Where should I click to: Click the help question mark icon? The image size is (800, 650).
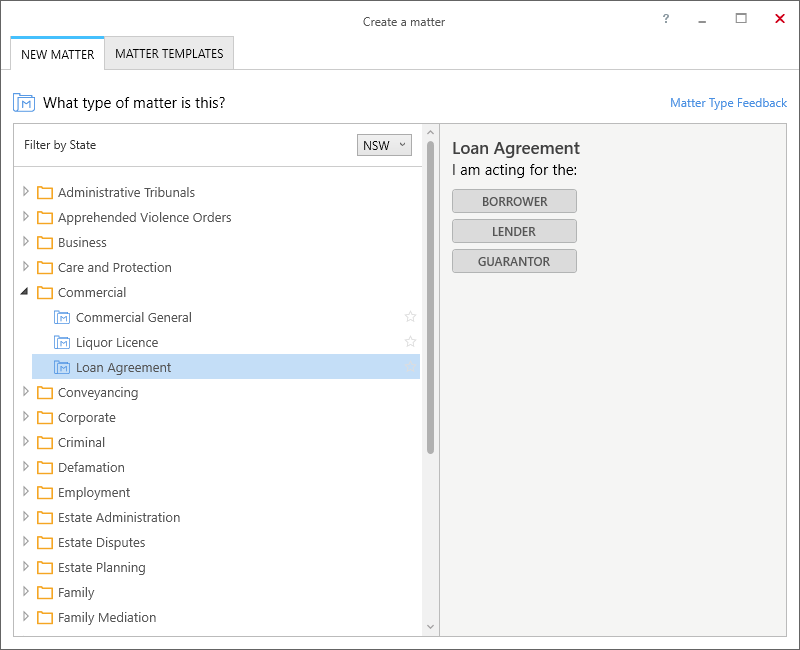666,19
